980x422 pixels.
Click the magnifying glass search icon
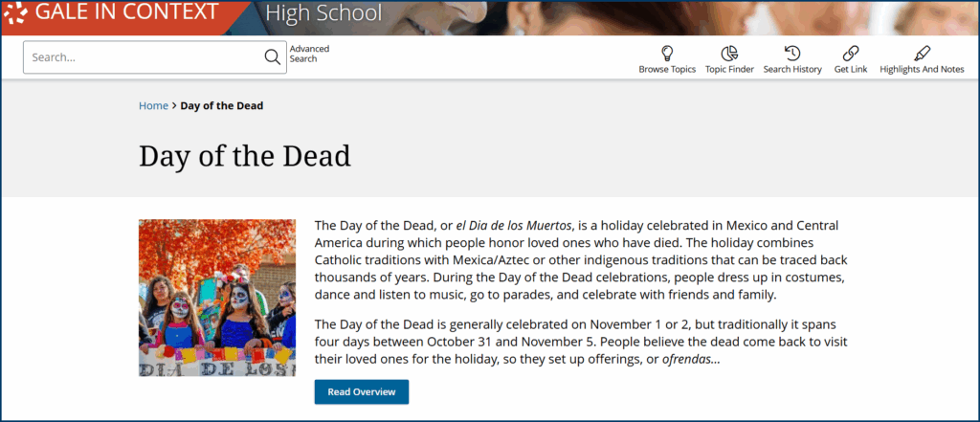[273, 56]
